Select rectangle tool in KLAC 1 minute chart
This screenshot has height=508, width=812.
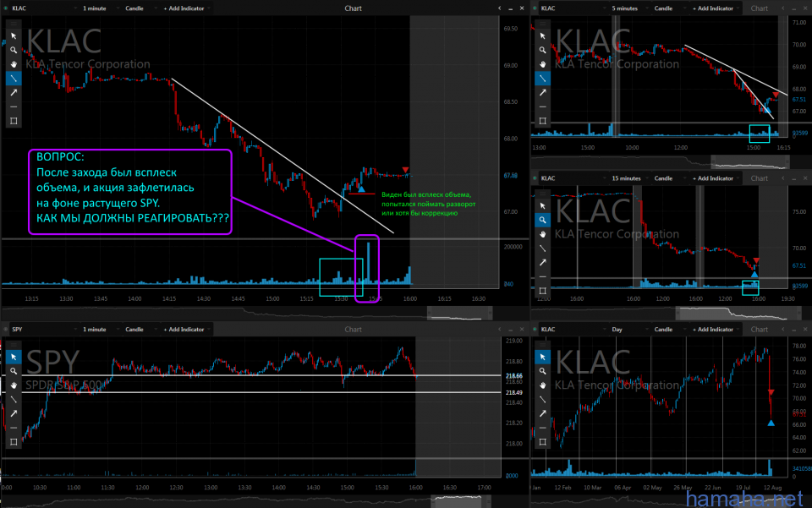pyautogui.click(x=14, y=121)
